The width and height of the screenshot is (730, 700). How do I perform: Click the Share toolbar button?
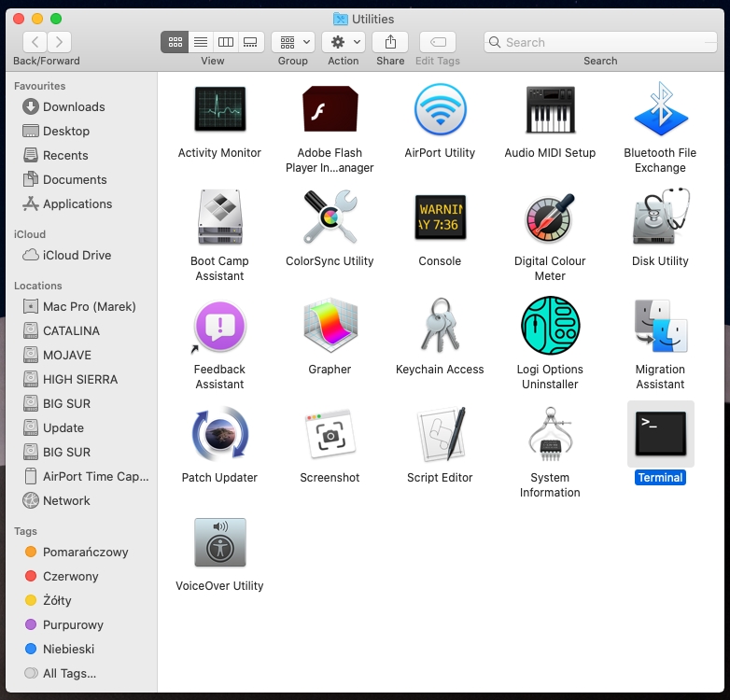point(390,42)
